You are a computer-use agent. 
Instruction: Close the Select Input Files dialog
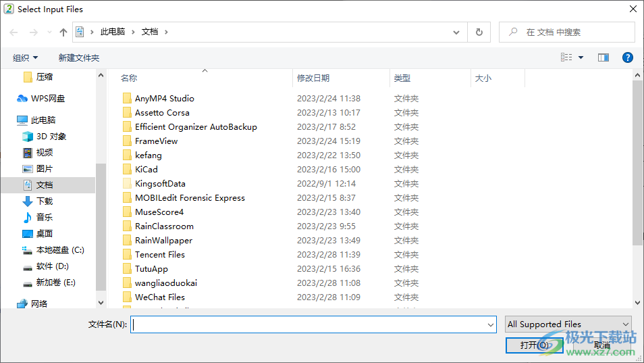tap(633, 9)
